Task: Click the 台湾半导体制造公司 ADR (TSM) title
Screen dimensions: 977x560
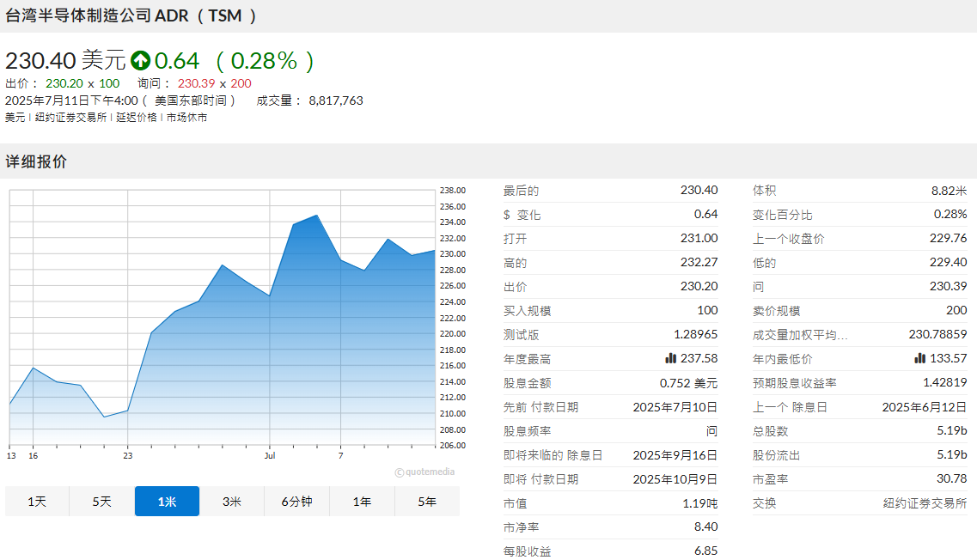Action: 131,15
